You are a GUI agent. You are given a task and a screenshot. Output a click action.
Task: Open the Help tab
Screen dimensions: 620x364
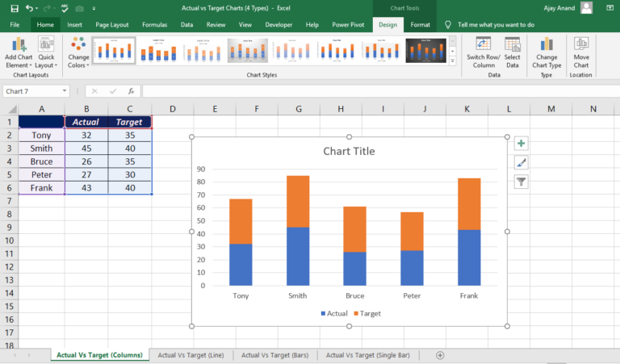click(312, 24)
